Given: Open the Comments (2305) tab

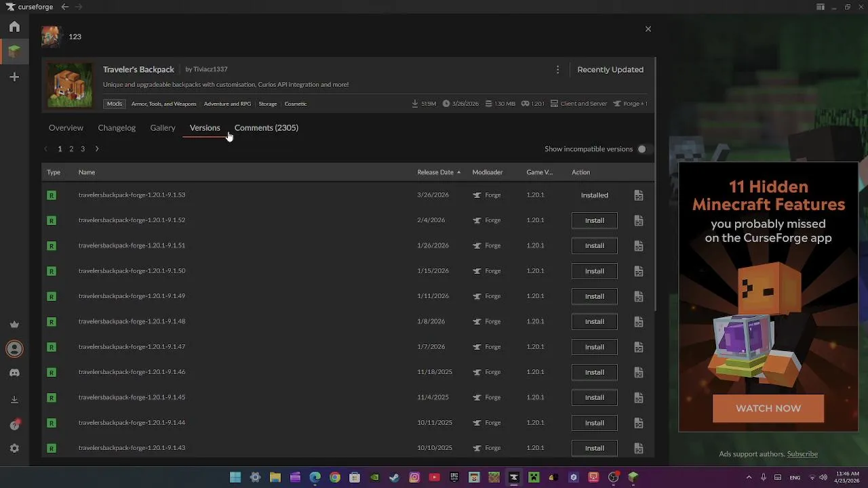Looking at the screenshot, I should tap(267, 127).
